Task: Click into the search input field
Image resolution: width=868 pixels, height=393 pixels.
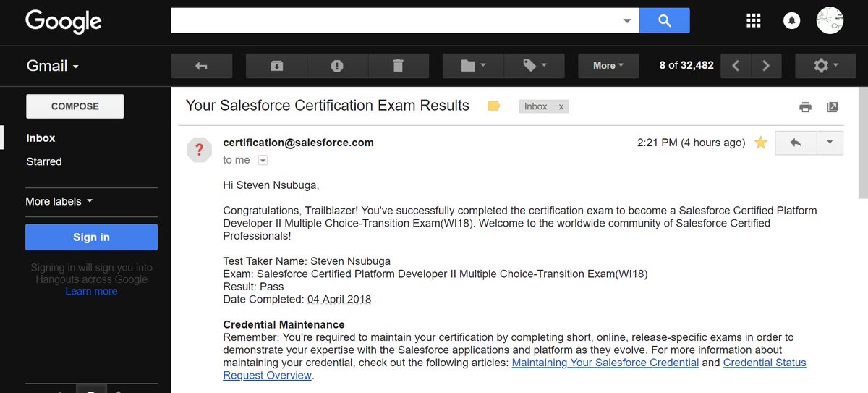Action: pyautogui.click(x=396, y=20)
